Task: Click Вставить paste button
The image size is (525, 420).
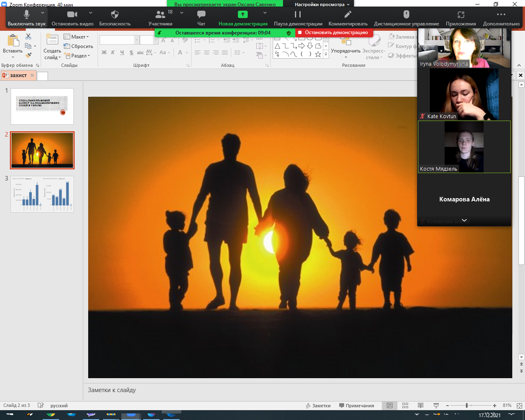Action: click(x=13, y=47)
